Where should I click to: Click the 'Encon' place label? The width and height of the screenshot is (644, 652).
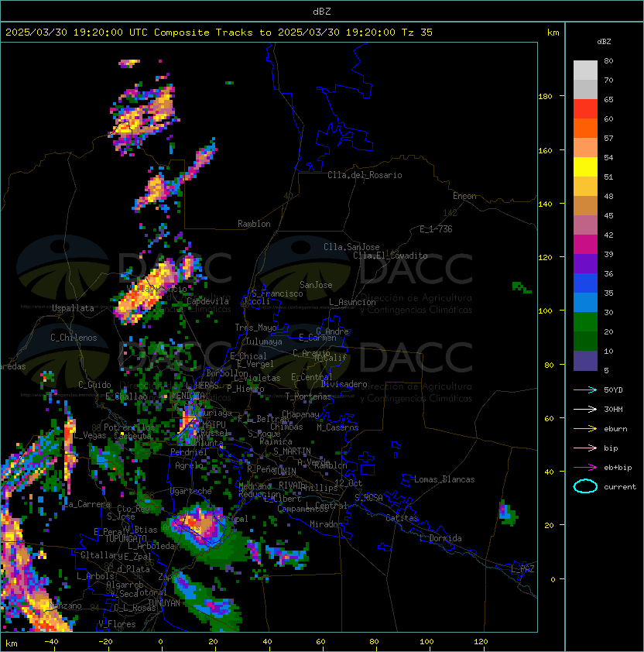coord(464,196)
